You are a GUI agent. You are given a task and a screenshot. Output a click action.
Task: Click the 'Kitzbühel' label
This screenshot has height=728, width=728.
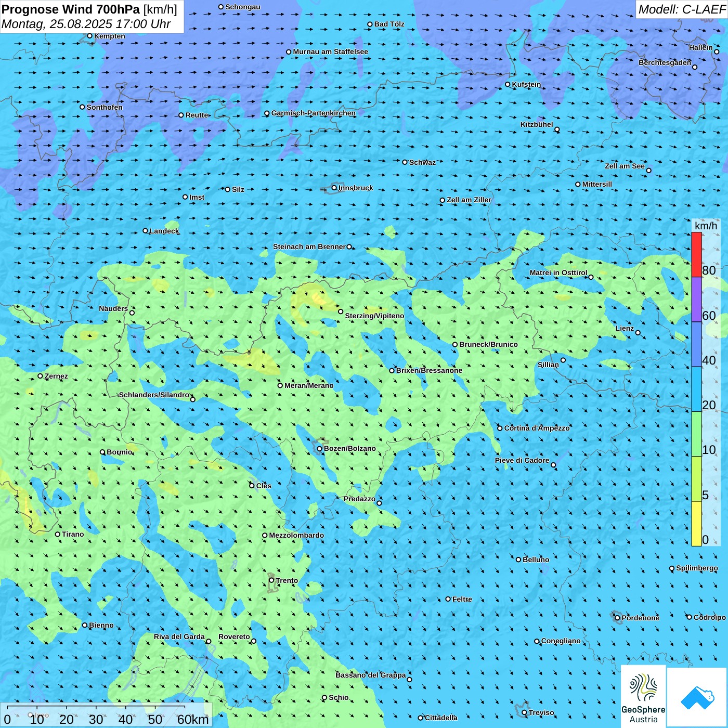click(x=537, y=124)
